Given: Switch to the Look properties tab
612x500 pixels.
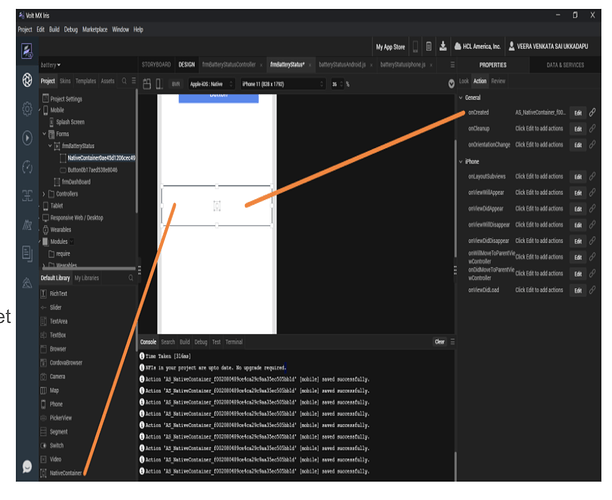Looking at the screenshot, I should [x=464, y=81].
